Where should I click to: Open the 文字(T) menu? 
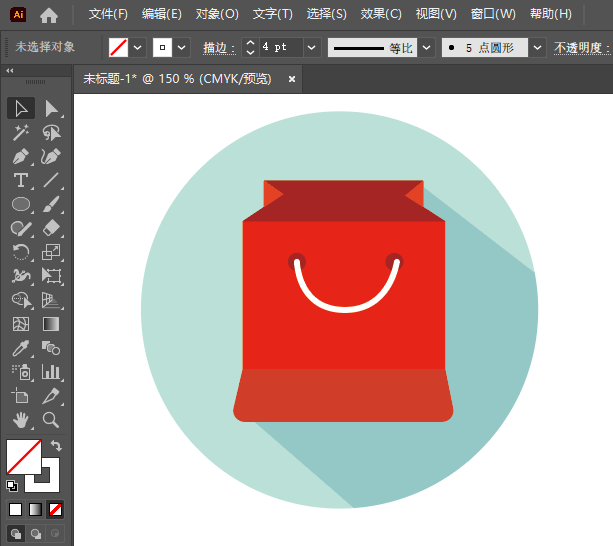[273, 14]
